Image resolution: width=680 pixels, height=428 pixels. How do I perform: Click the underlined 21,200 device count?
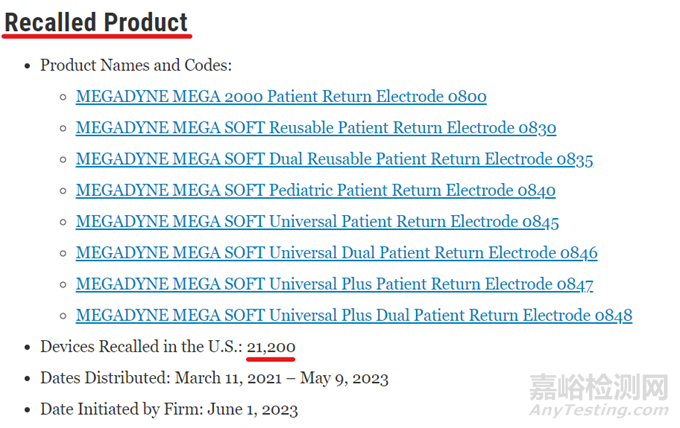(x=271, y=347)
